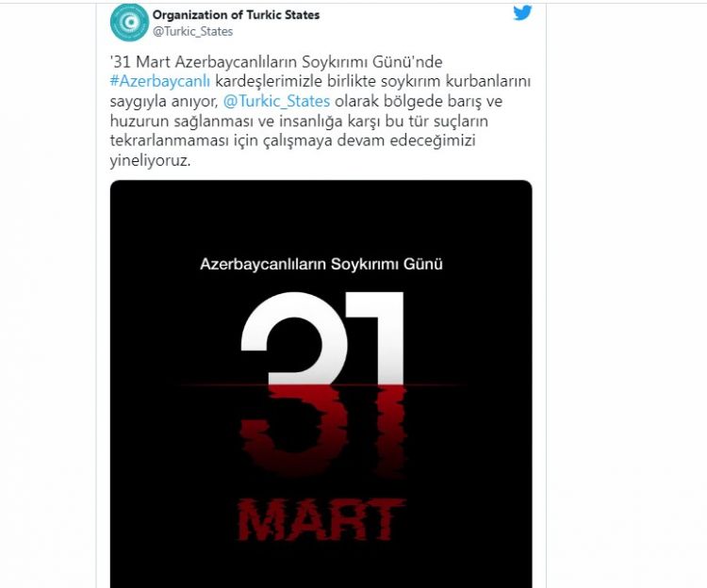
Task: Open the 31 Mart tweet image
Action: (x=321, y=384)
